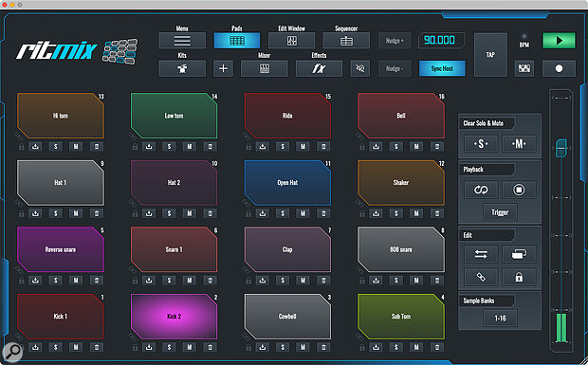Tap tempo with the TAP button
This screenshot has height=365, width=588.
[x=490, y=55]
